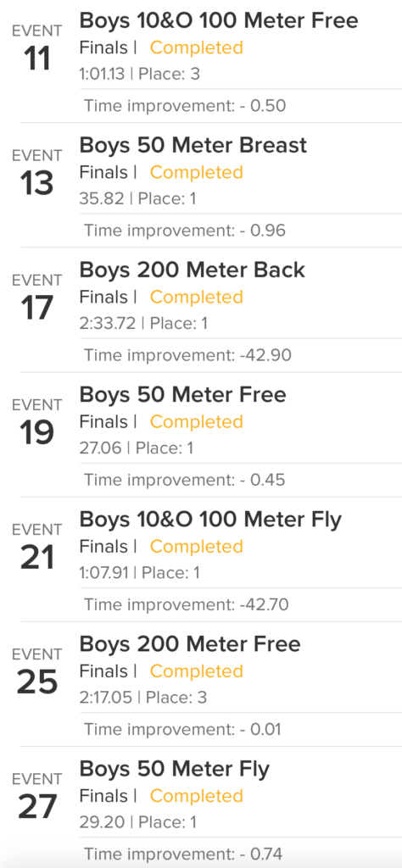Image resolution: width=402 pixels, height=868 pixels.
Task: Select the Event 25 number badge
Action: point(36,671)
